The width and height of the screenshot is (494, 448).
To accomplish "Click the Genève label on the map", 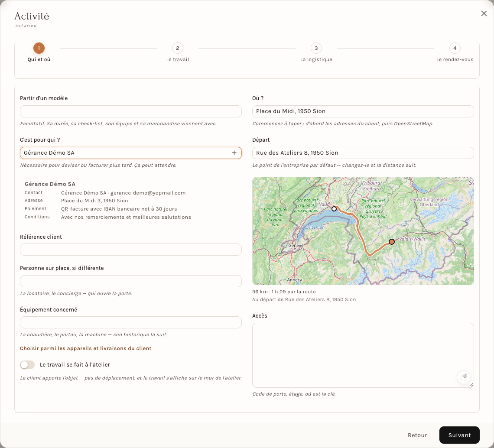I will [x=296, y=245].
